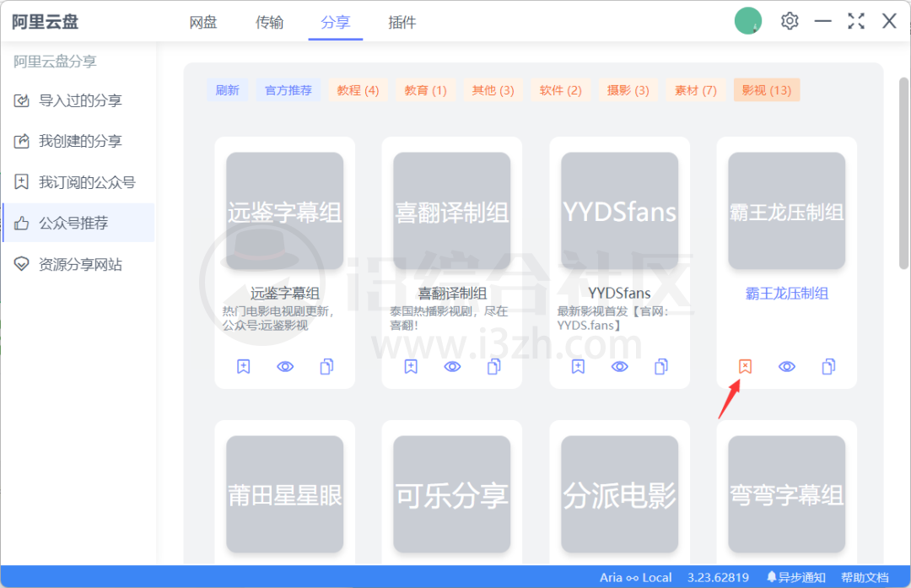Filter by 教程 (4) category
This screenshot has width=911, height=588.
pyautogui.click(x=358, y=90)
